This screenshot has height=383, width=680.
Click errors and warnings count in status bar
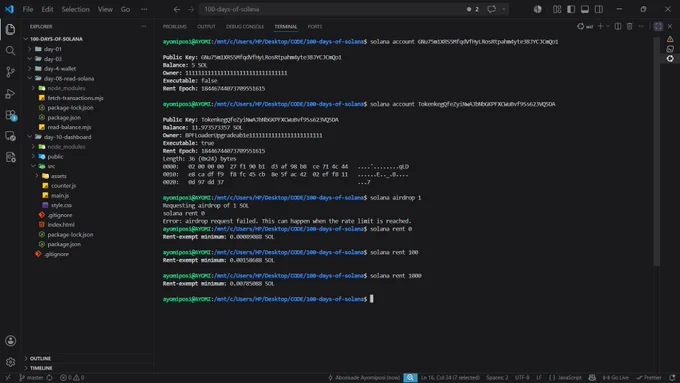click(72, 378)
